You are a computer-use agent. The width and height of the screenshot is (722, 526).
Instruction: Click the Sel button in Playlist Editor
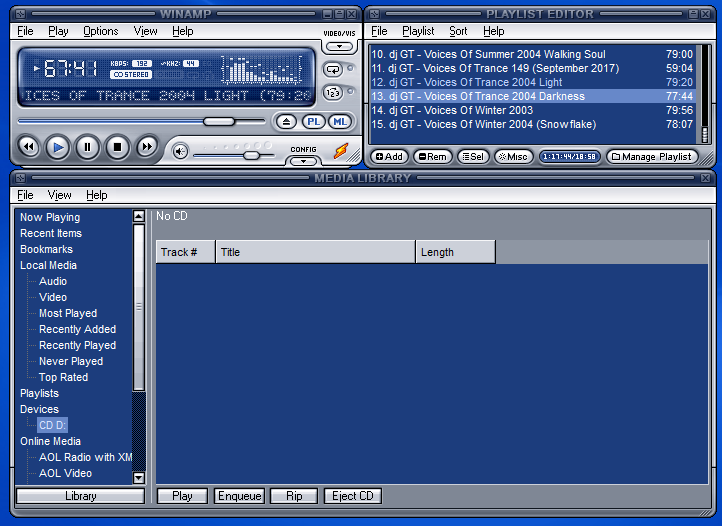[x=473, y=157]
